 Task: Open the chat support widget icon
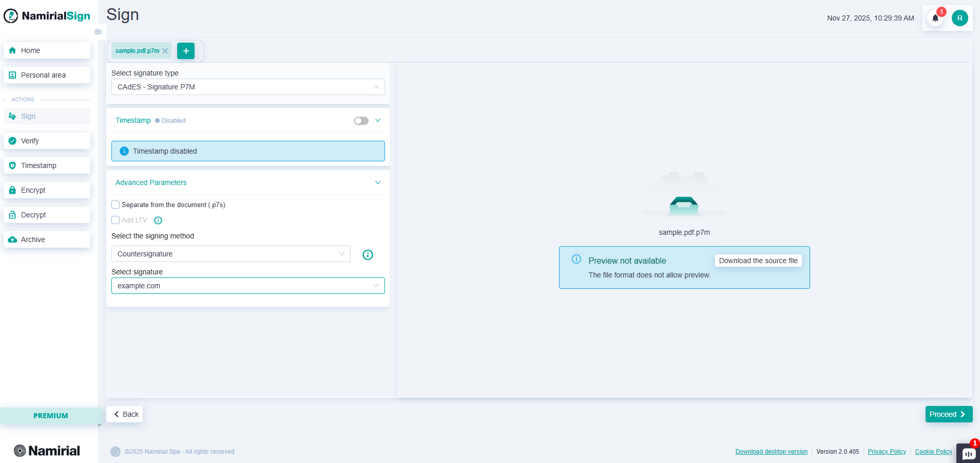point(968,453)
